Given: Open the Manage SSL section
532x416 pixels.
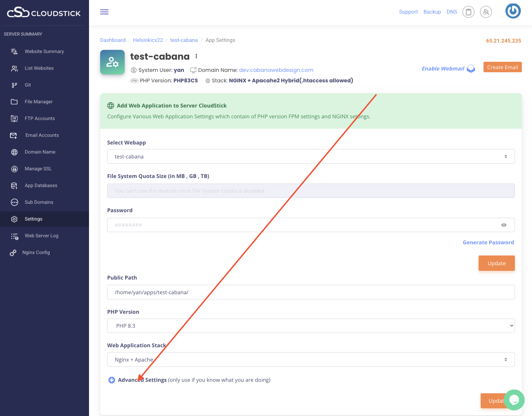Looking at the screenshot, I should [38, 169].
